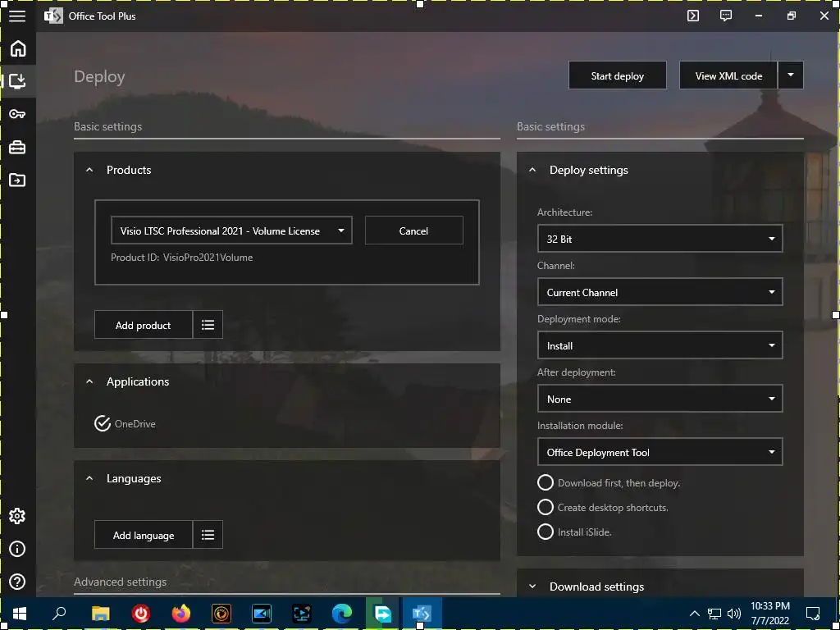The image size is (840, 630).
Task: Launch Microsoft Edge from taskbar
Action: 342,614
